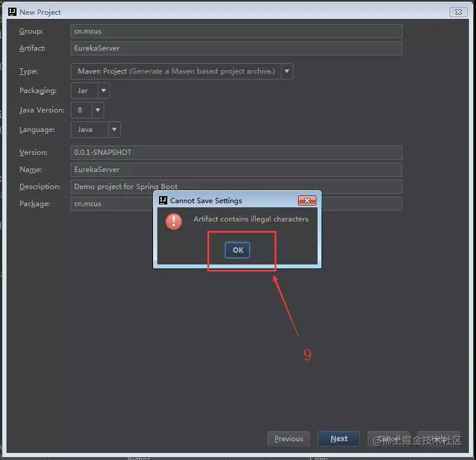476x460 pixels.
Task: Expand the Packaging Jar dropdown
Action: pyautogui.click(x=104, y=91)
